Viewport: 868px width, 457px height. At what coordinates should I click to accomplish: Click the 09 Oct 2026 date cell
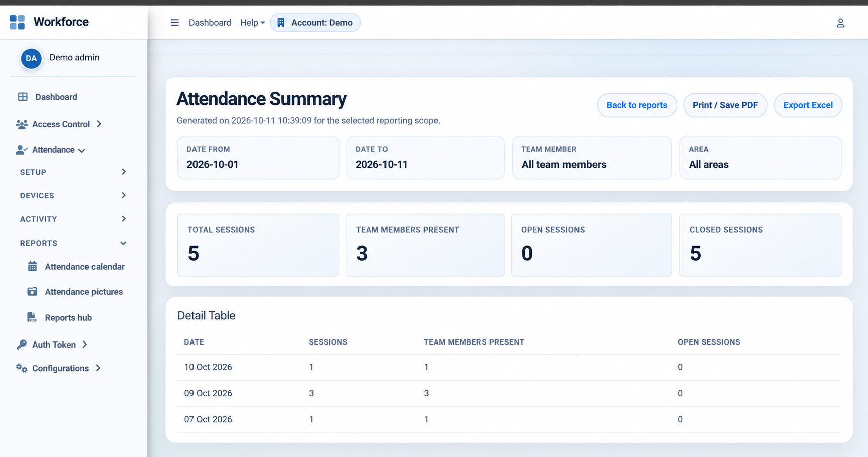click(208, 393)
